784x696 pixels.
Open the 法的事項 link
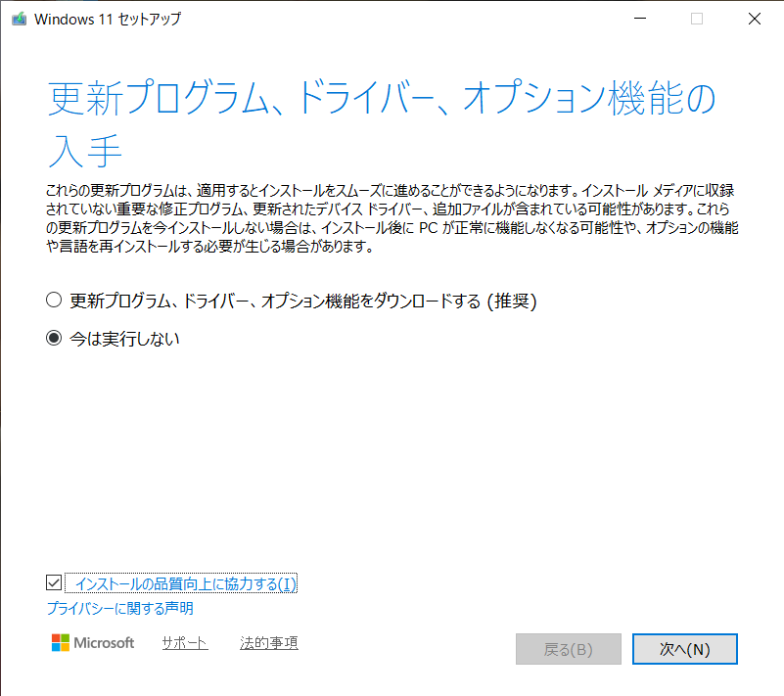coord(269,643)
